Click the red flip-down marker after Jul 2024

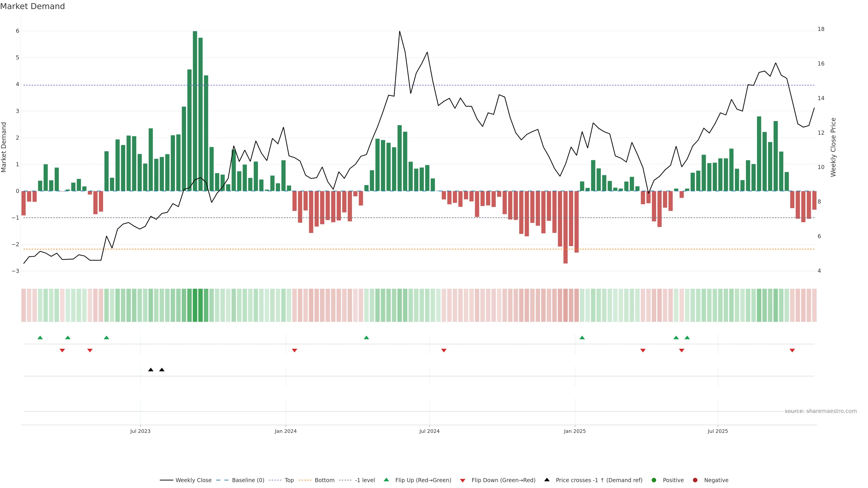point(444,351)
